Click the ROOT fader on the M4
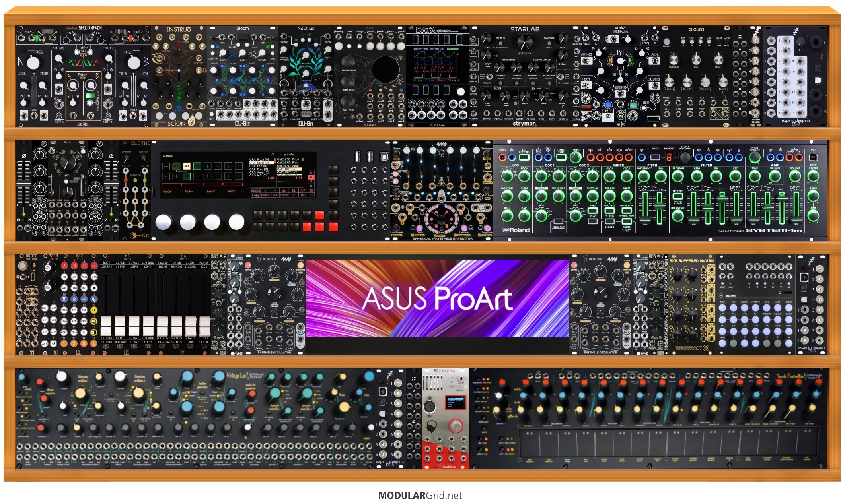 106,326
